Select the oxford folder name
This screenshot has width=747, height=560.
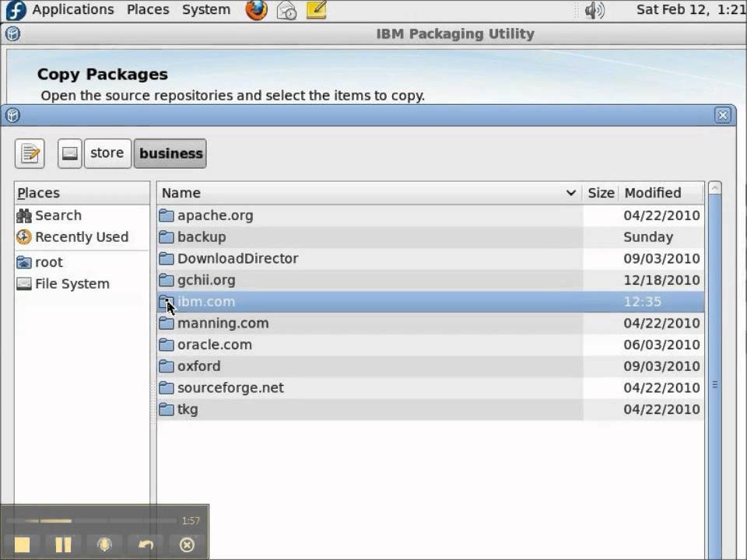pos(199,366)
